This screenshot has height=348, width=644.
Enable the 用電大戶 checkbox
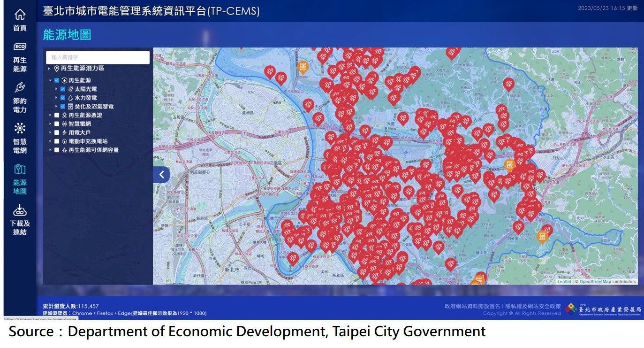click(57, 133)
